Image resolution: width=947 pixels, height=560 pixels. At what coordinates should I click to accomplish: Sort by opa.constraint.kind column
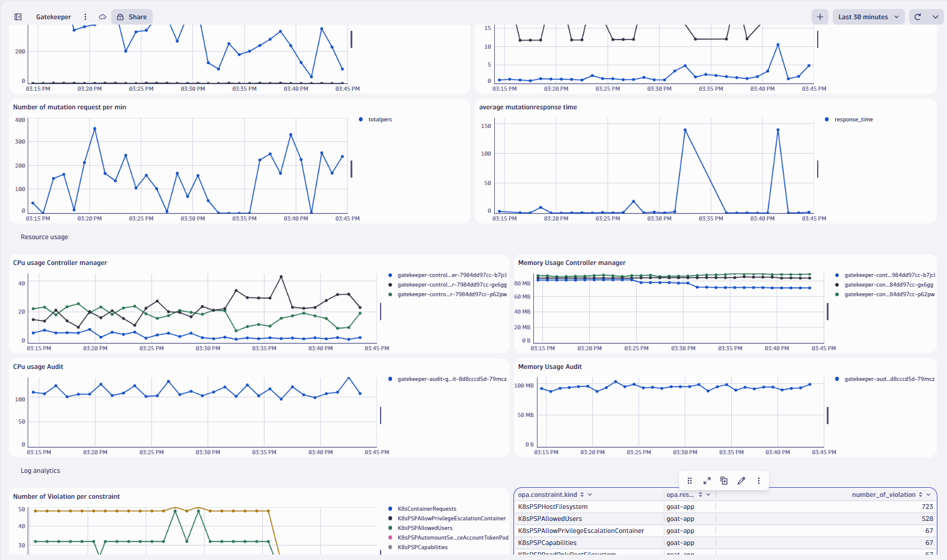tap(582, 495)
